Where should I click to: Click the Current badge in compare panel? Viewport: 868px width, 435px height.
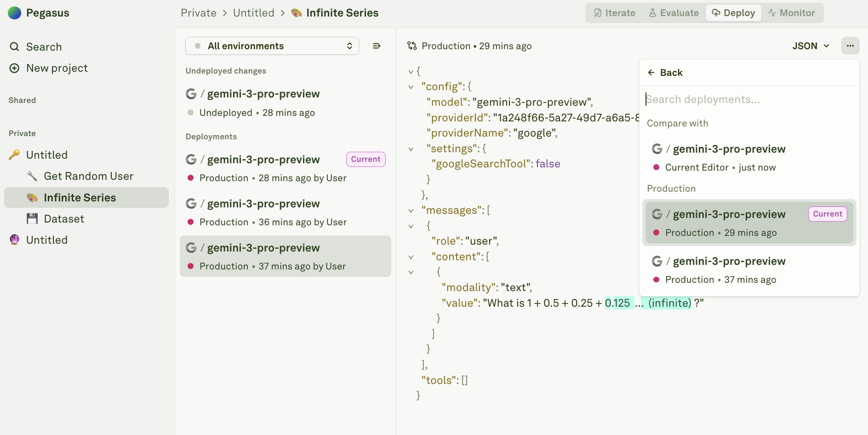(828, 214)
